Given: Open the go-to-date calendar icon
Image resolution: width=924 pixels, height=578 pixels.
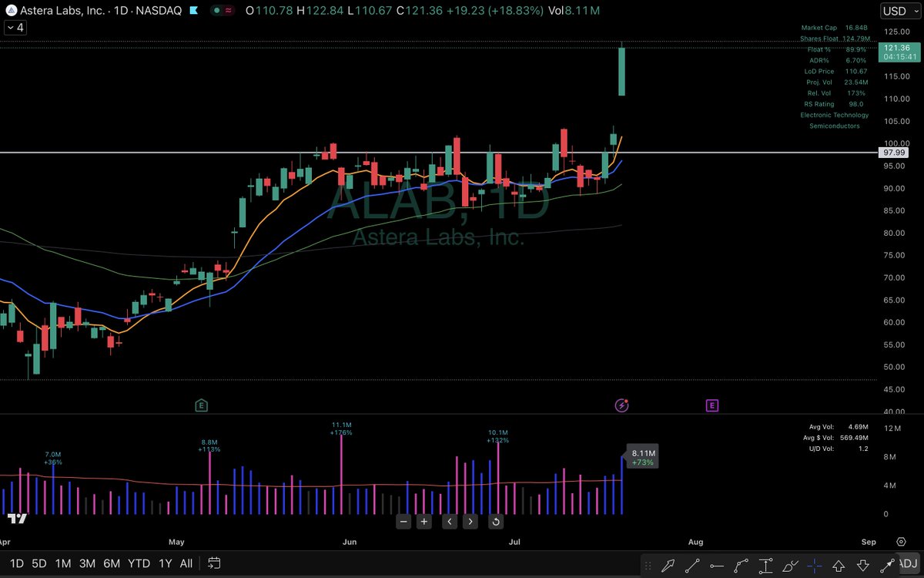Looking at the screenshot, I should 215,563.
